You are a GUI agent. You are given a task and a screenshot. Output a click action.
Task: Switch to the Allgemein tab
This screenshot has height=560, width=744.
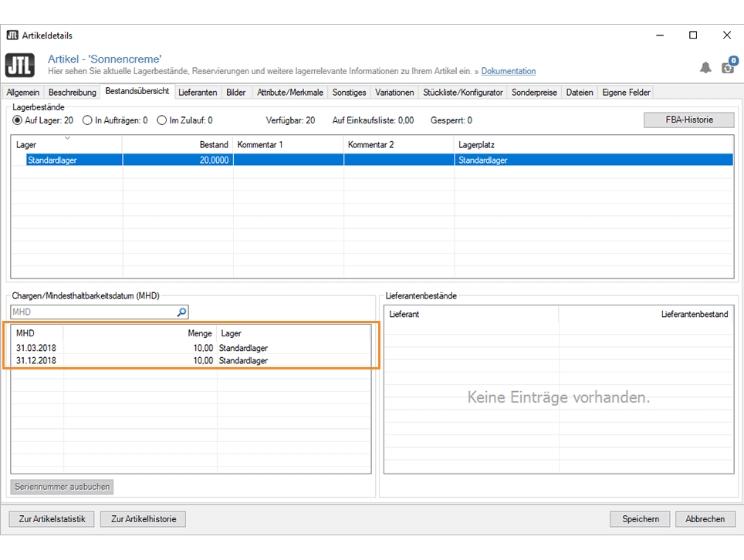point(22,93)
